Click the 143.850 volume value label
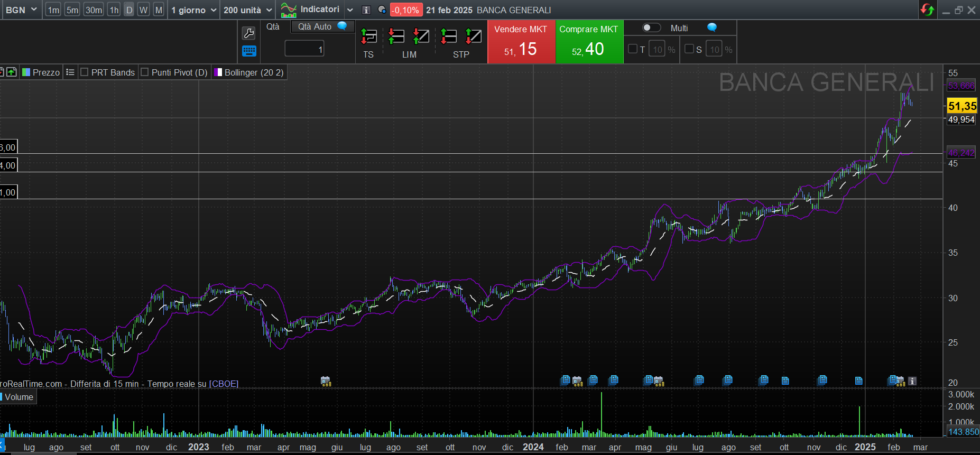Screen dimensions: 980x455 pyautogui.click(x=963, y=432)
